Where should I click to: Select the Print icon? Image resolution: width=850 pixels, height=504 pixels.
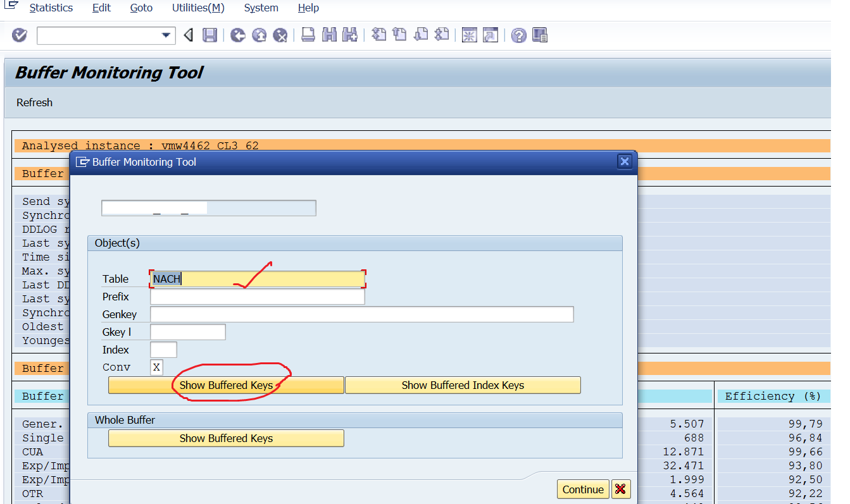tap(308, 35)
